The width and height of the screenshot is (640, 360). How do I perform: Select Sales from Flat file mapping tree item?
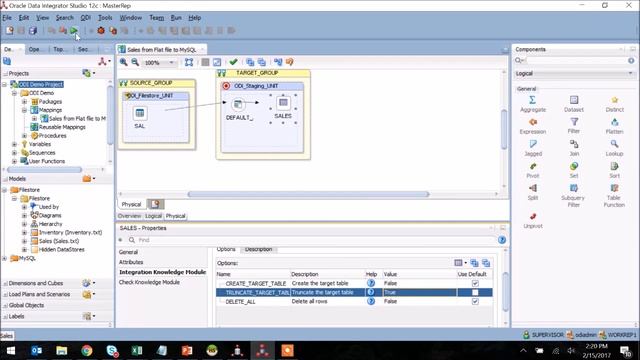[x=73, y=118]
